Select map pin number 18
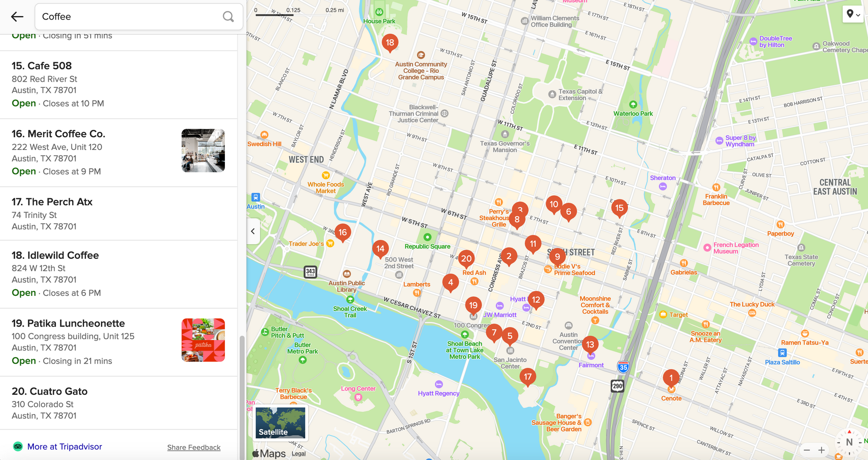 390,43
